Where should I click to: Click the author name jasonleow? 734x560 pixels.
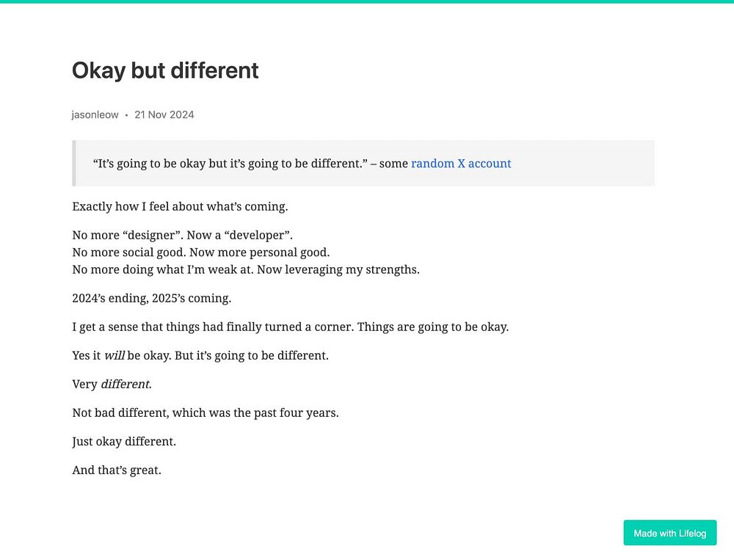[x=95, y=114]
